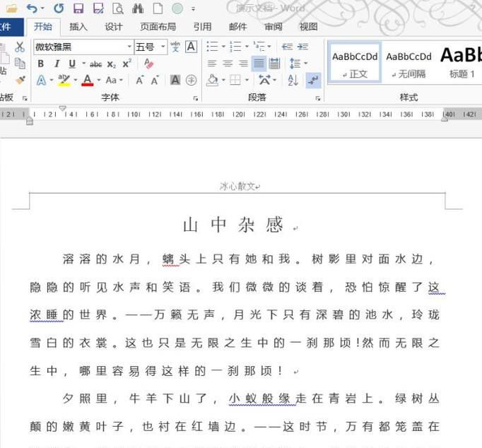Screen dimensions: 482x448
Task: Click the yellow text highlight color
Action: click(64, 80)
